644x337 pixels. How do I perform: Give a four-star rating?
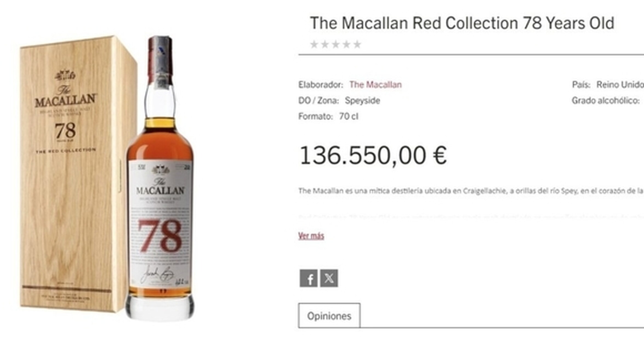point(346,44)
